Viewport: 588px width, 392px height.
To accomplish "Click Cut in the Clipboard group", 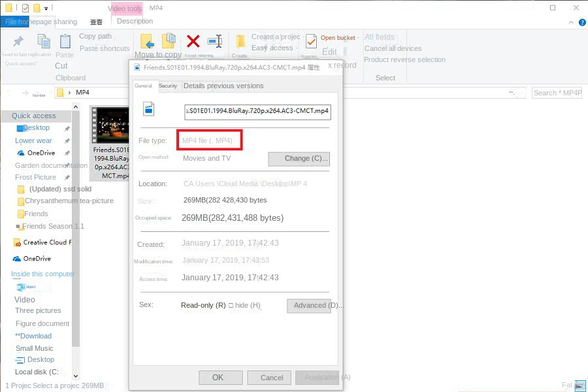I will 61,66.
